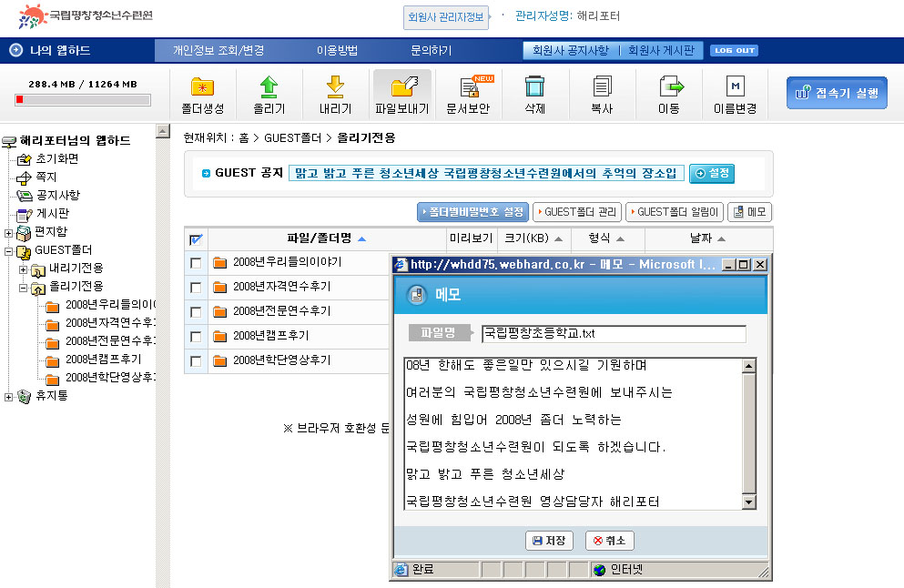This screenshot has width=904, height=588.
Task: Open 쪽지 messages in the sidebar
Action: (46, 177)
